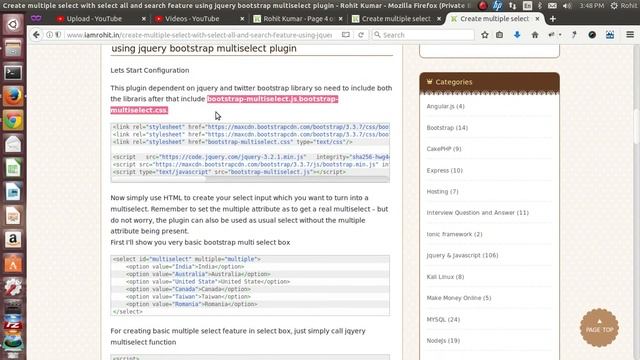Switch to Rohit Kumar - Page 4 tab
The image size is (640, 360).
tap(298, 19)
